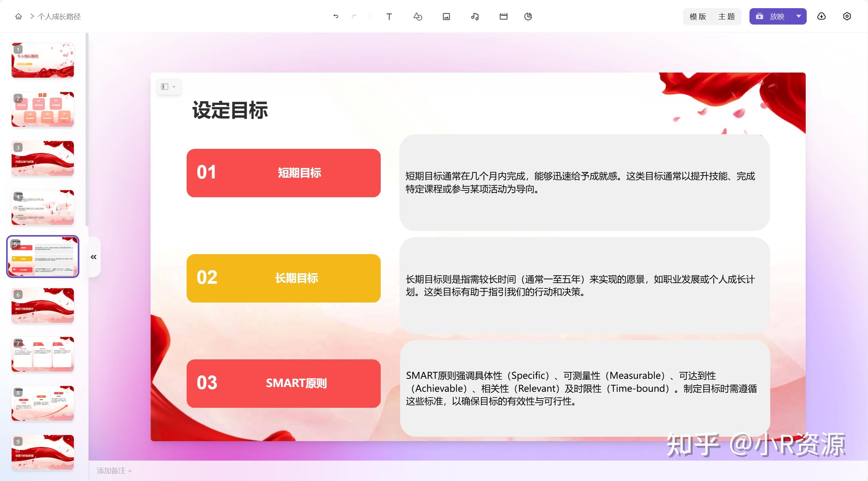Toggle the layout panel icon on the slide

(x=165, y=87)
